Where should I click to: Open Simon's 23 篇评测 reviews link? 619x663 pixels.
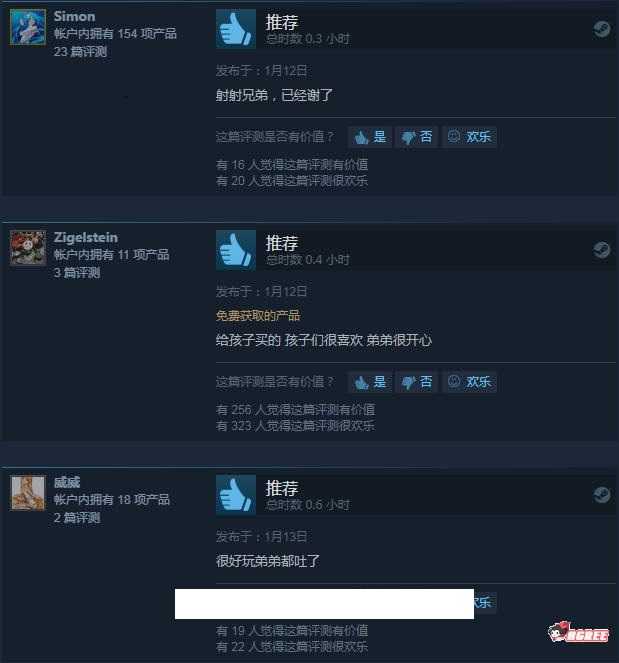click(80, 52)
